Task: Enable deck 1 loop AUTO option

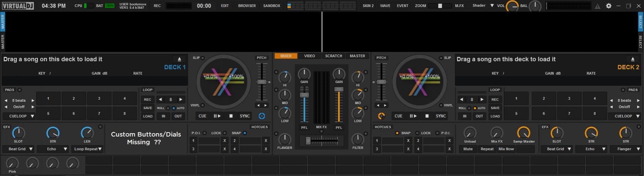Action: [173, 108]
